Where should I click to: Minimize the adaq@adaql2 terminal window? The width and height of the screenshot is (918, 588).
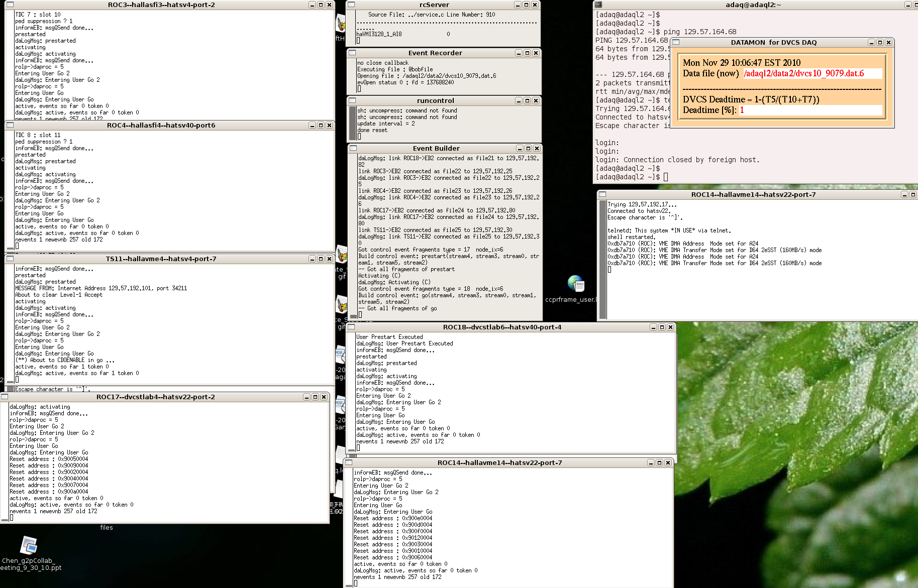(908, 5)
